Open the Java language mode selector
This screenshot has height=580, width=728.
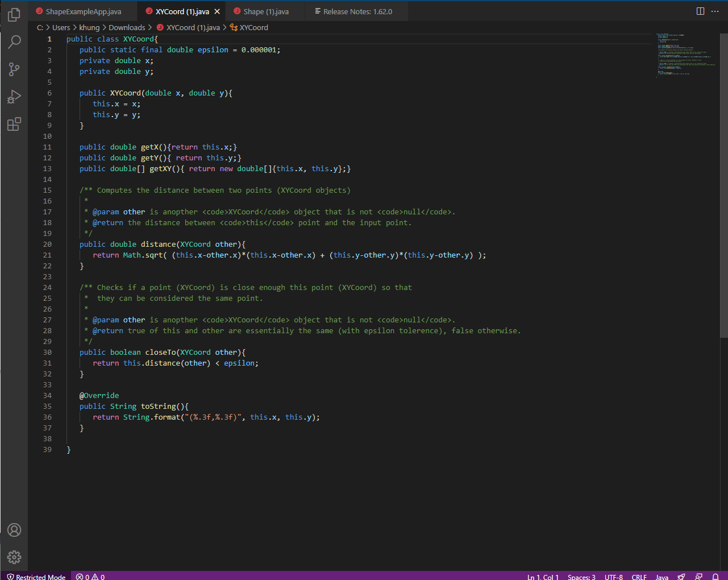tap(662, 577)
